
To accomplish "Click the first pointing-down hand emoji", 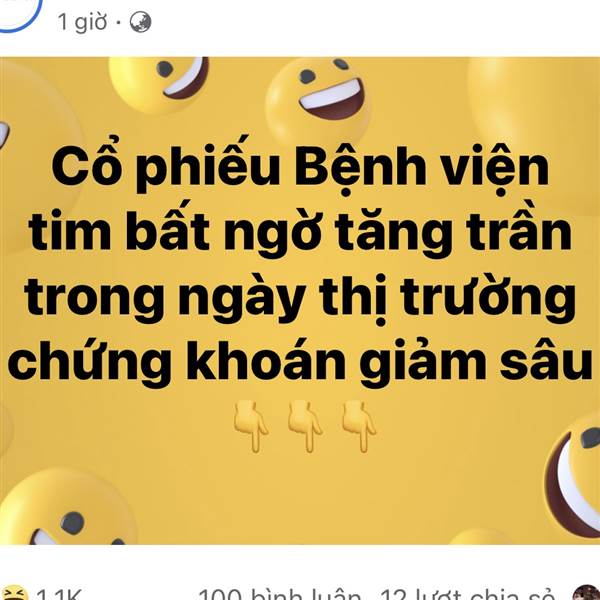I will (251, 426).
